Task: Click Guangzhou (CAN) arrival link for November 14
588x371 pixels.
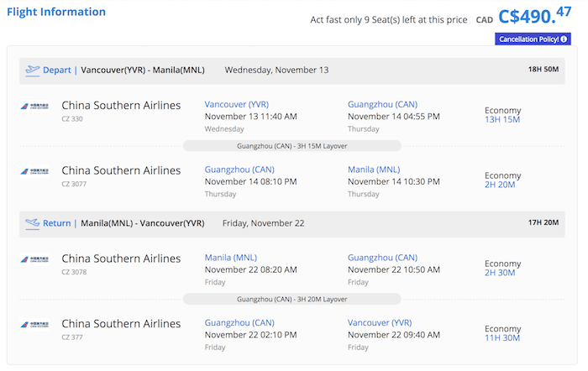Action: (382, 104)
